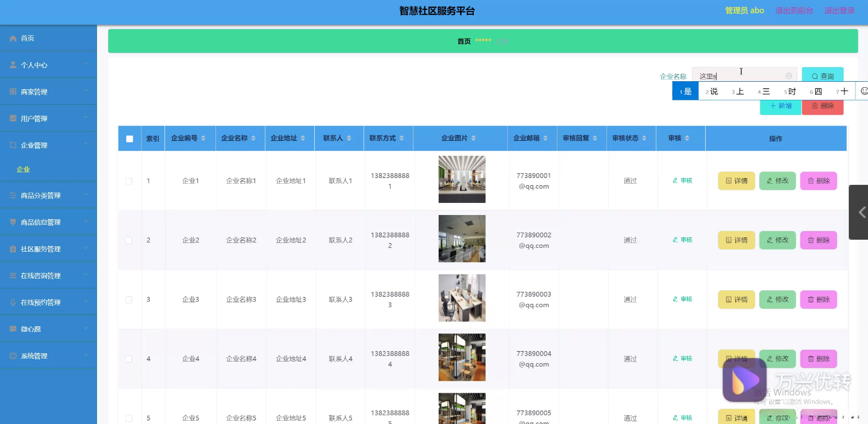Sort by 企业名称 column arrows
This screenshot has height=424, width=868.
point(253,138)
